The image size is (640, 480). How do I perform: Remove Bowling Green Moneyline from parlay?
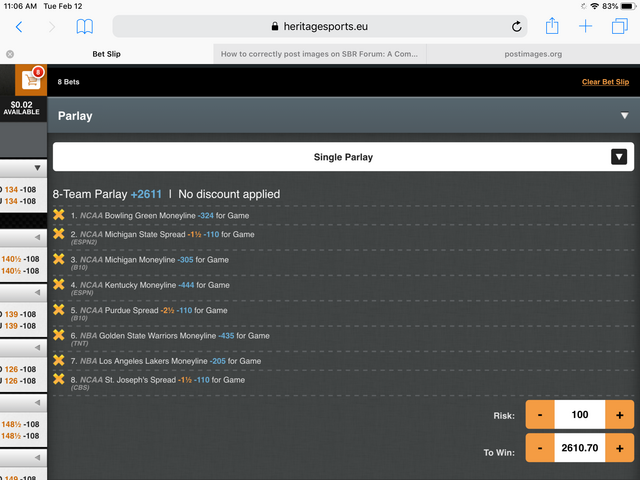tap(59, 215)
